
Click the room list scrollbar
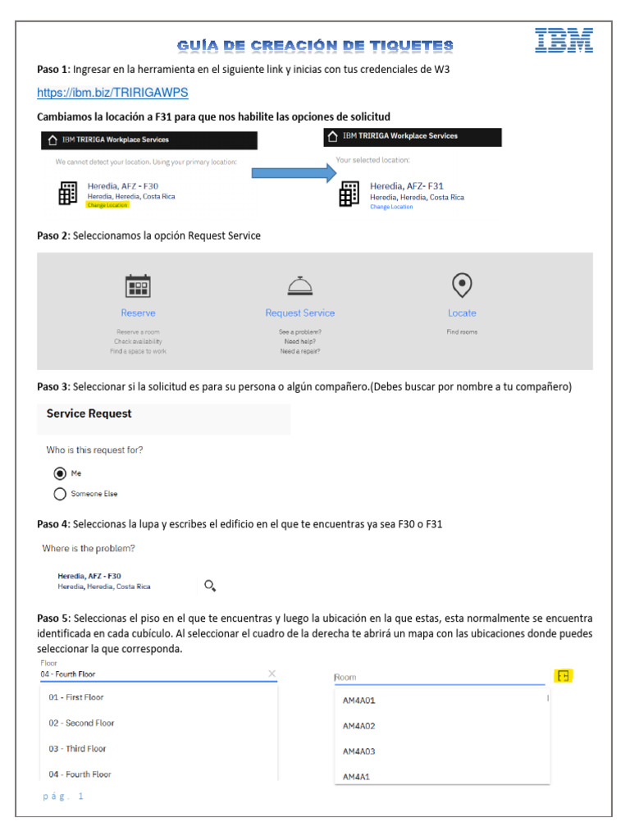(547, 698)
